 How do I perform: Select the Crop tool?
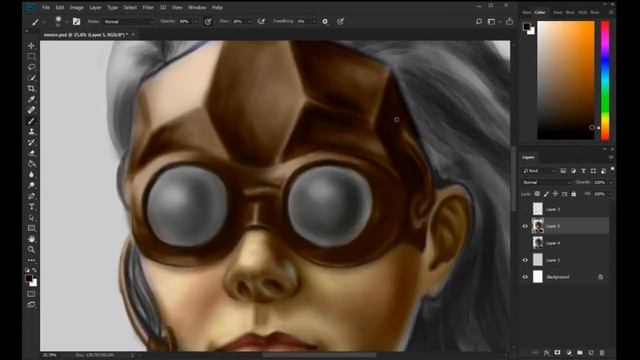[x=31, y=88]
